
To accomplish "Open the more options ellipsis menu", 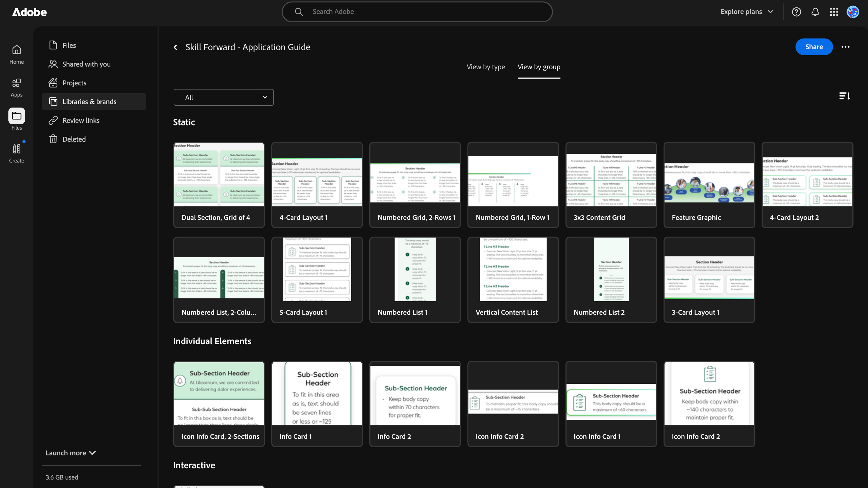I will (845, 47).
